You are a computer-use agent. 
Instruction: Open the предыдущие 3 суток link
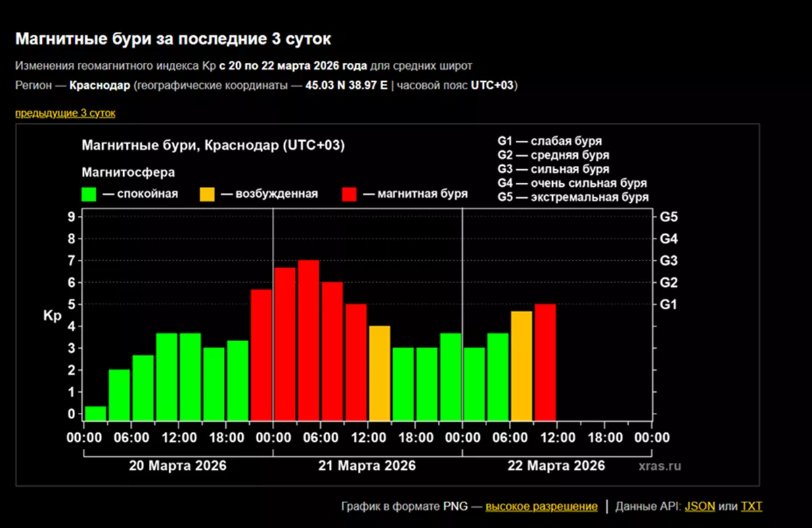[x=66, y=113]
